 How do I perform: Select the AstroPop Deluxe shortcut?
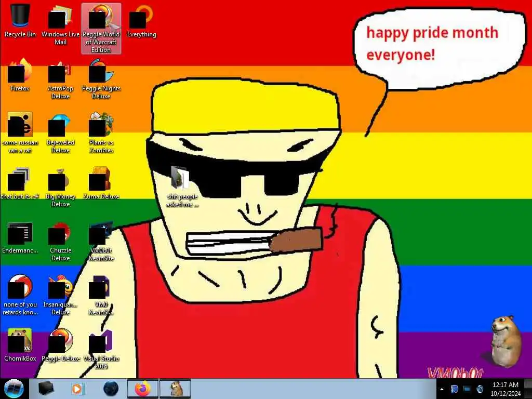(60, 79)
